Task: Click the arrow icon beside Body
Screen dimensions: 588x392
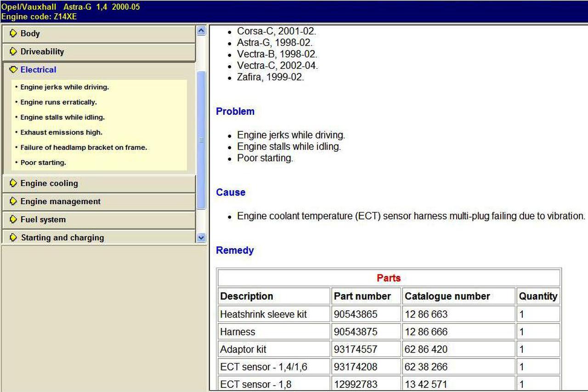Action: [13, 34]
